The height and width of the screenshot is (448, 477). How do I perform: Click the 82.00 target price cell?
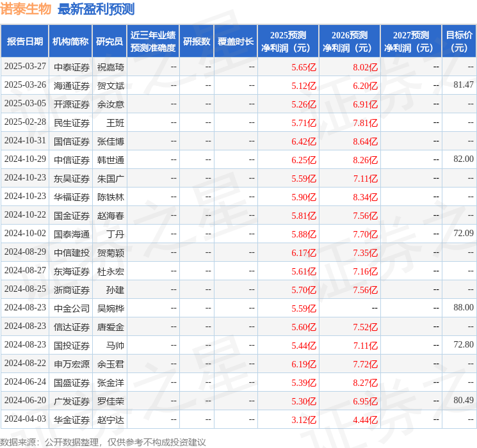click(463, 159)
